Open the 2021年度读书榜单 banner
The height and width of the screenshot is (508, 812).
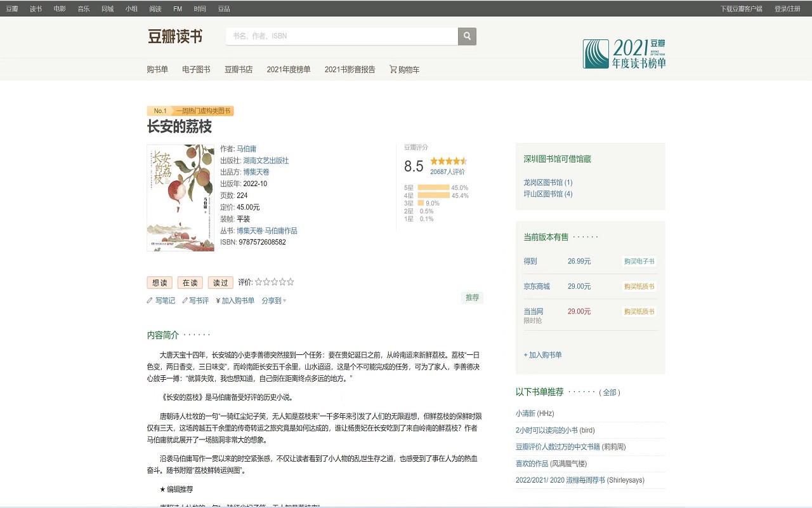(x=624, y=54)
